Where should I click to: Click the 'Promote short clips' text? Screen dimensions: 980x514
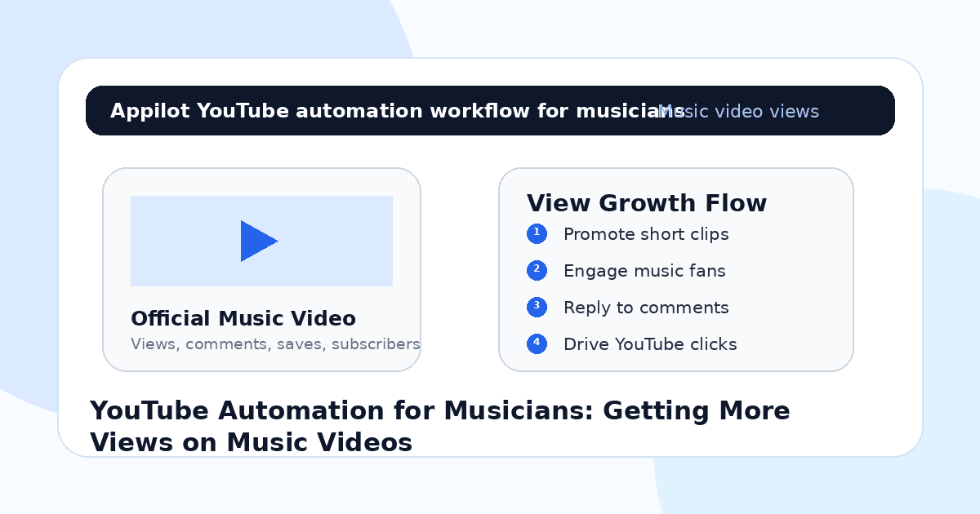click(646, 234)
